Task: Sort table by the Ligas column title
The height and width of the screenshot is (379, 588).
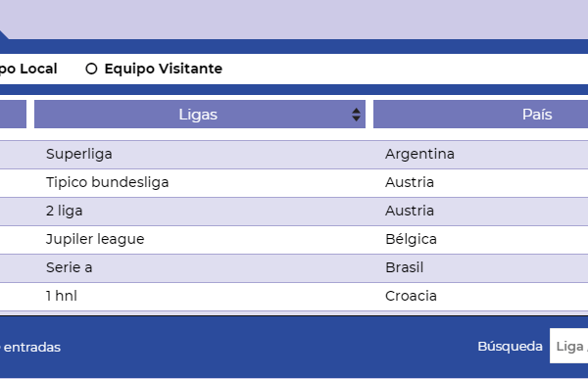Action: tap(198, 115)
